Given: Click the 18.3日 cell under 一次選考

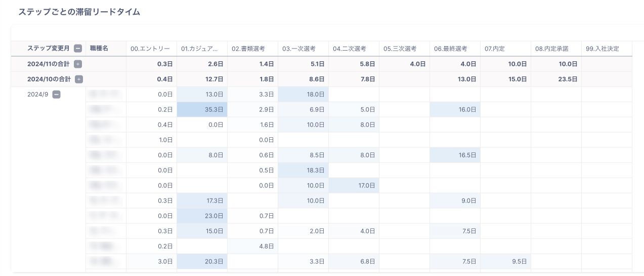Looking at the screenshot, I should [x=315, y=170].
